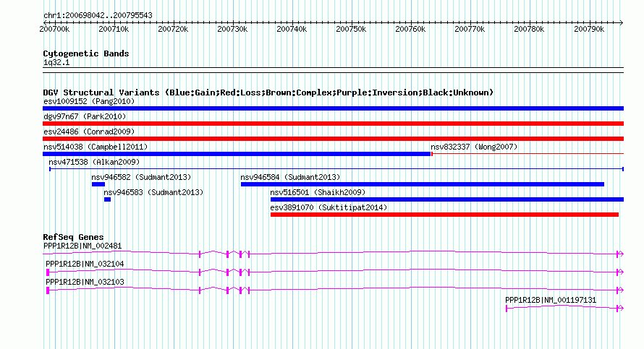The image size is (644, 349).
Task: Click the DGV Structural Variants track title
Action: 268,92
